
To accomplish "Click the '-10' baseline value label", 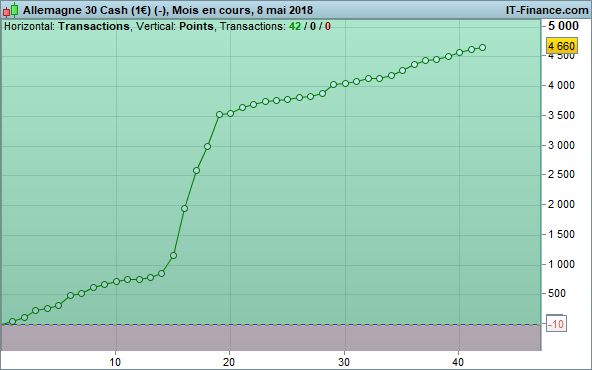I will pos(556,324).
